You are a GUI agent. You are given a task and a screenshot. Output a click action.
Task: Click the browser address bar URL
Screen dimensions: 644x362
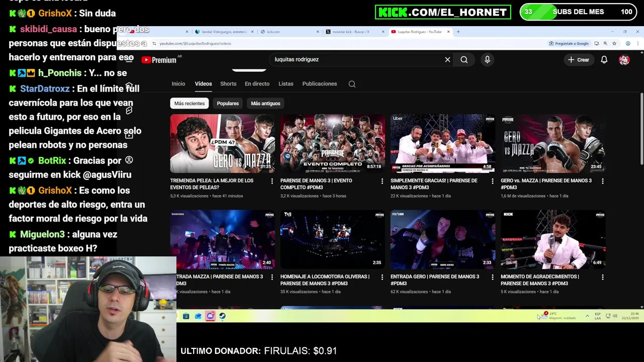pyautogui.click(x=195, y=44)
